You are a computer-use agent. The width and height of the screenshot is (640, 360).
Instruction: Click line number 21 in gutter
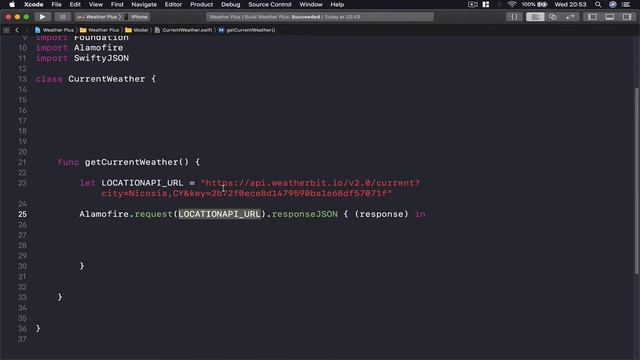(22, 162)
